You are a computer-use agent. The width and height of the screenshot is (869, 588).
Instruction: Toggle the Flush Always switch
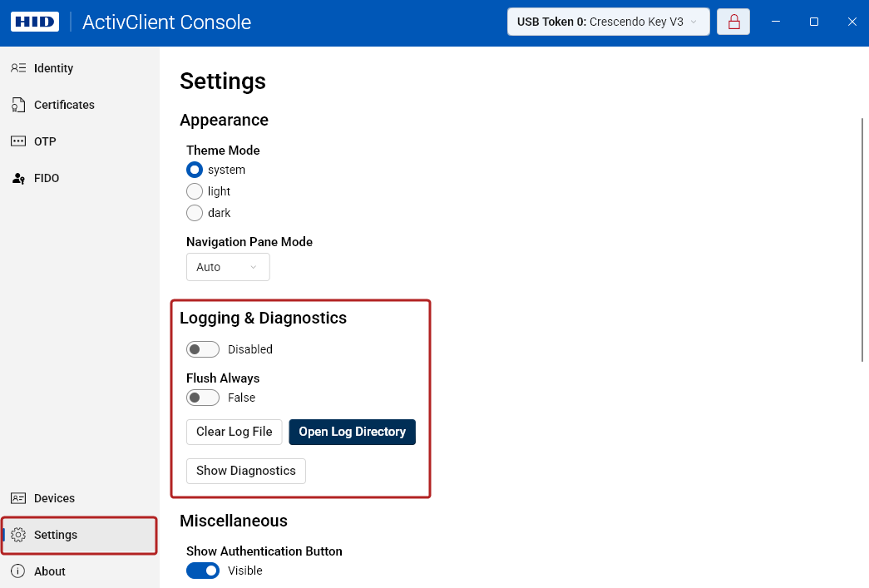(x=203, y=398)
